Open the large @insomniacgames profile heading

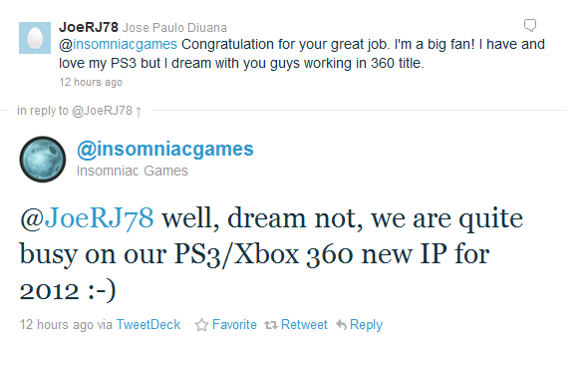click(x=165, y=149)
